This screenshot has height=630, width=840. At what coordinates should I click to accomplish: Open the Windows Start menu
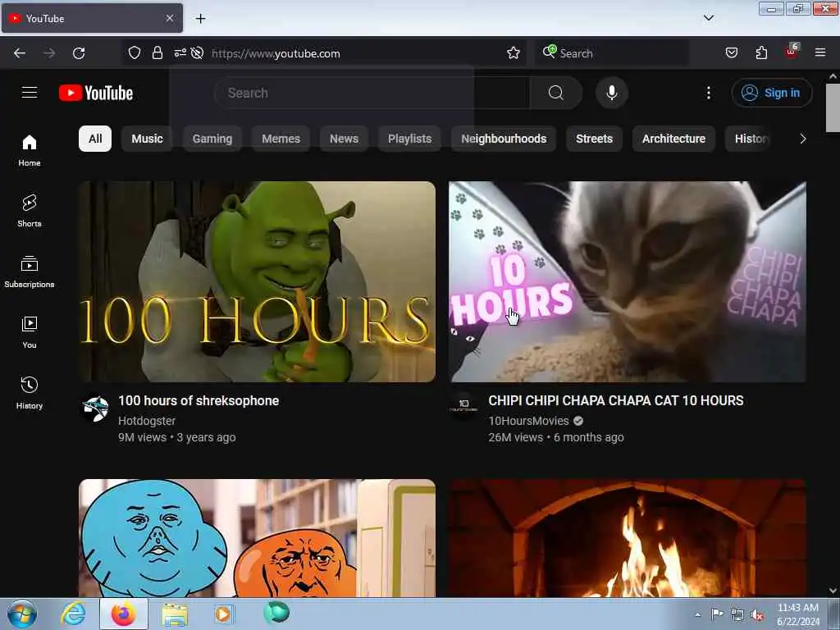tap(22, 614)
